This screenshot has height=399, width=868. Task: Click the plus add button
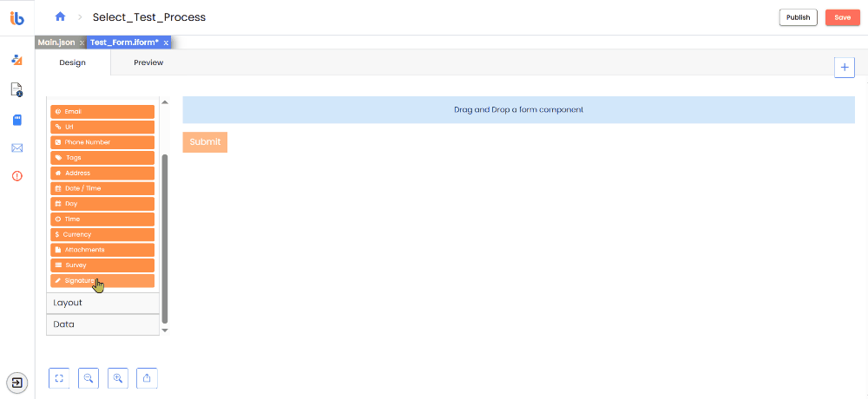pyautogui.click(x=845, y=67)
